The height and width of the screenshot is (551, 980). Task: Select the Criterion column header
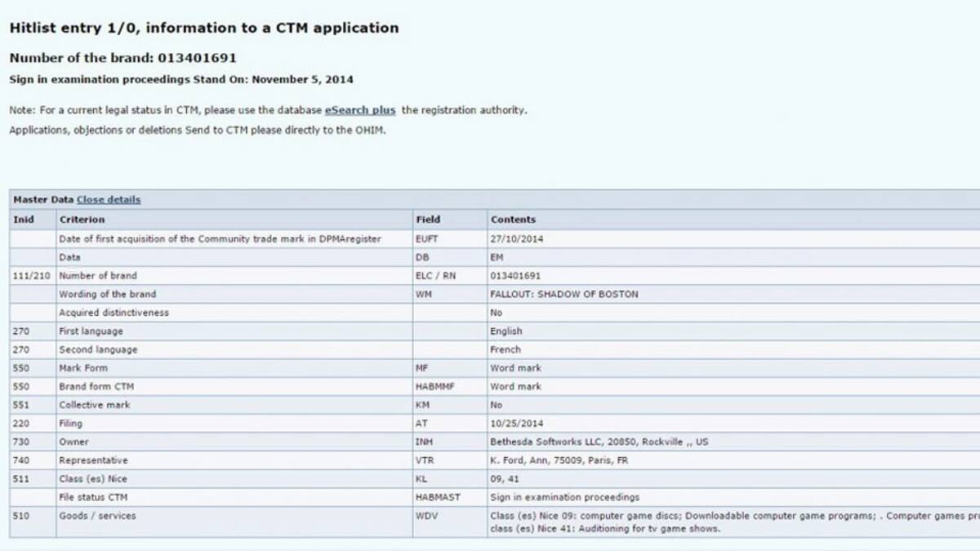coord(82,220)
